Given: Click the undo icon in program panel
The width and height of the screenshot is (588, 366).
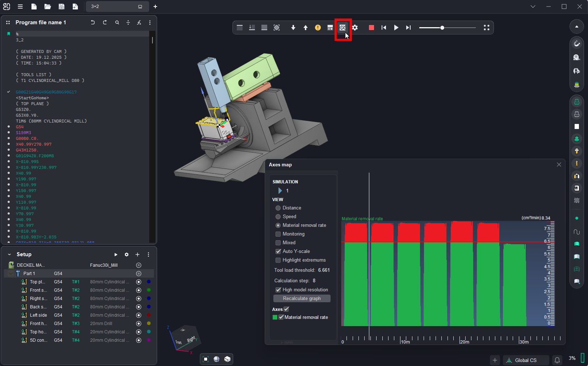Looking at the screenshot, I should click(93, 22).
